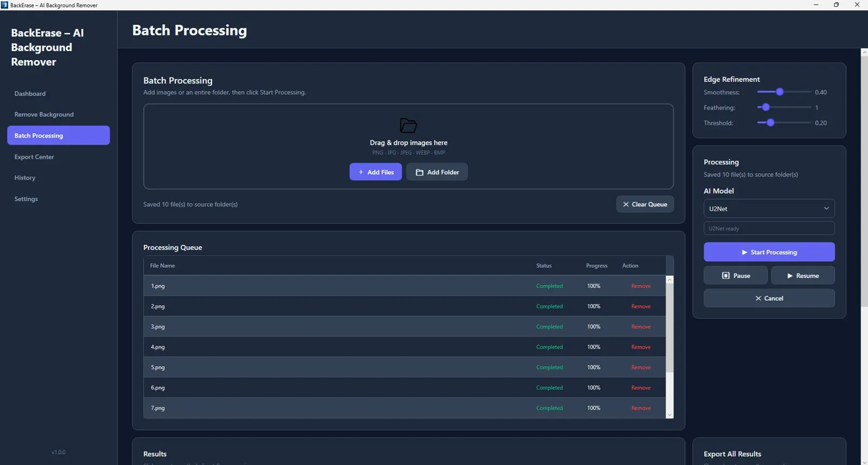Remove 1.png from the queue
This screenshot has height=465, width=868.
point(641,286)
